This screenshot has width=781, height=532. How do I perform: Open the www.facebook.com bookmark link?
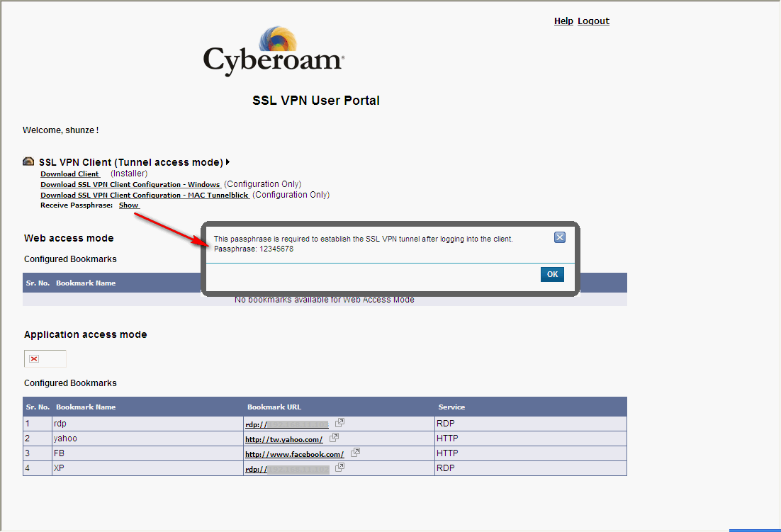294,454
